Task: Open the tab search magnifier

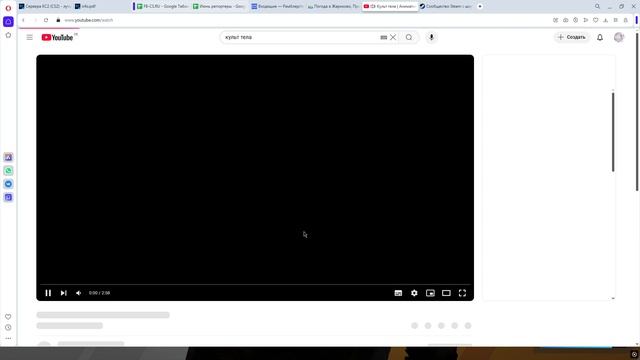Action: [x=598, y=7]
